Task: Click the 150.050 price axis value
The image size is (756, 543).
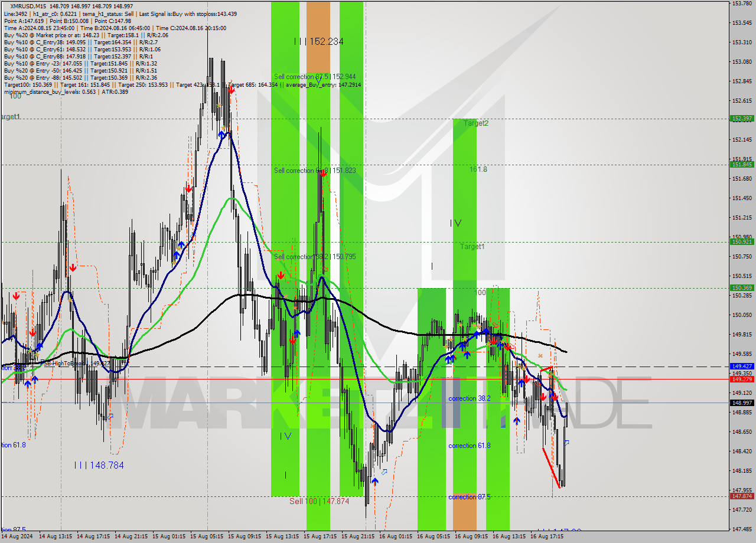Action: 742,315
